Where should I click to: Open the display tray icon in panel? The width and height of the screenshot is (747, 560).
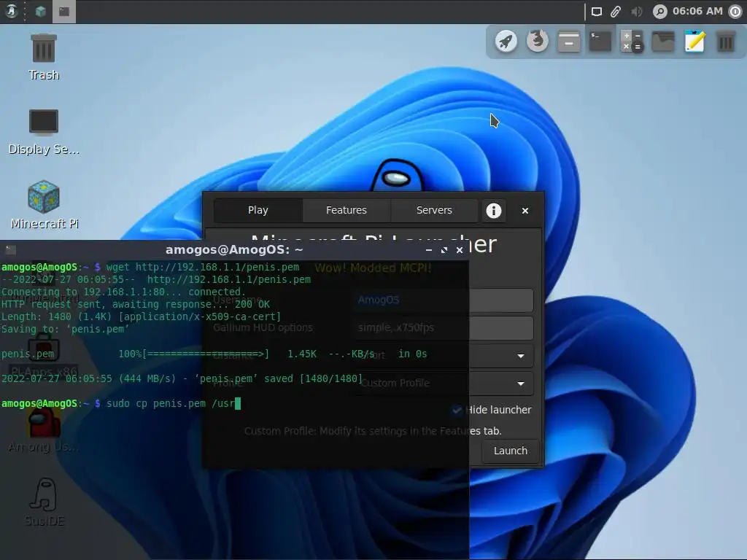[597, 12]
